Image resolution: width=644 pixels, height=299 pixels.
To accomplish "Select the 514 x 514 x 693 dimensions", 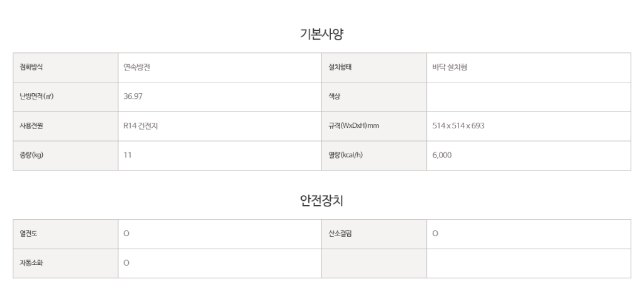I will pyautogui.click(x=458, y=126).
